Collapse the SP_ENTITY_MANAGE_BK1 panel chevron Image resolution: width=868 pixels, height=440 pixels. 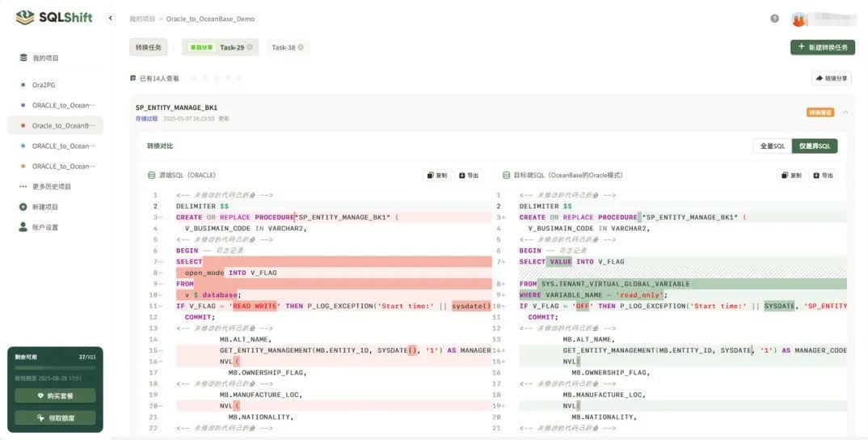click(x=845, y=112)
